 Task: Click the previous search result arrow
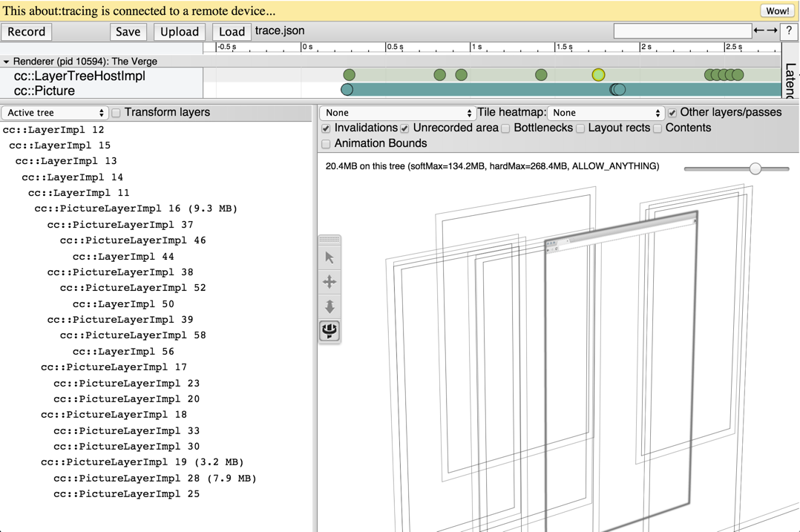[x=758, y=31]
